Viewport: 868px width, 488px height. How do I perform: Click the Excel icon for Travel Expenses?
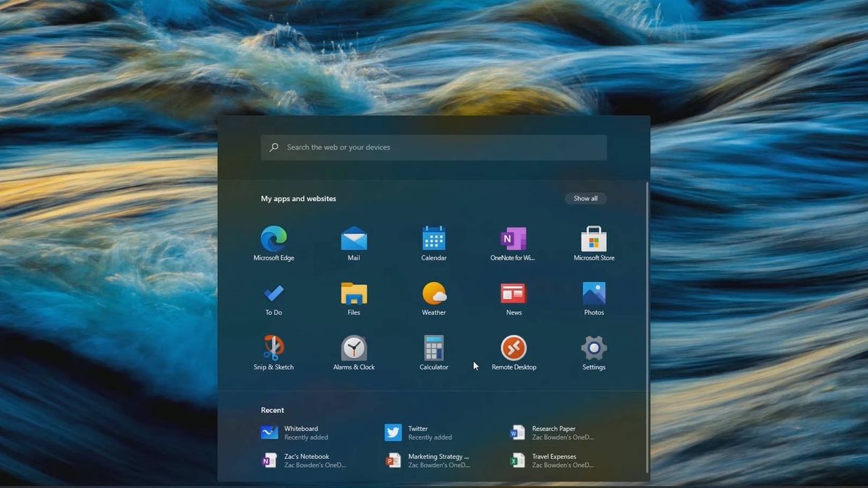[x=517, y=461]
